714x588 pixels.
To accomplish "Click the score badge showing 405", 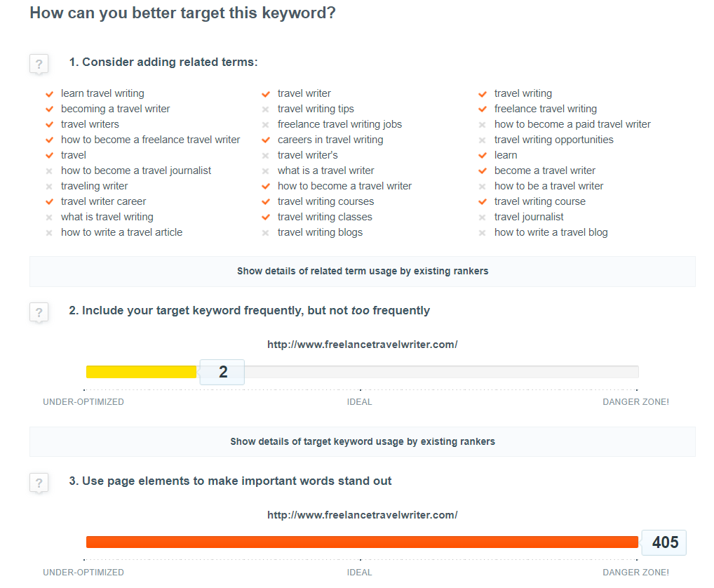I will (x=664, y=542).
